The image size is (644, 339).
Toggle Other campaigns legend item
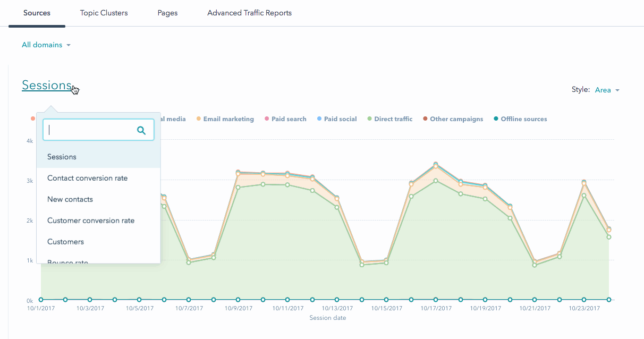(456, 119)
